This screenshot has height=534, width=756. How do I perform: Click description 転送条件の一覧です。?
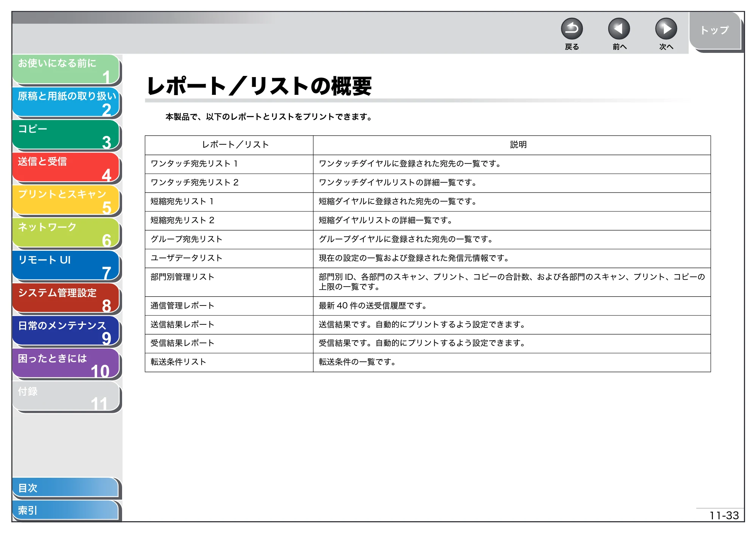click(x=357, y=362)
